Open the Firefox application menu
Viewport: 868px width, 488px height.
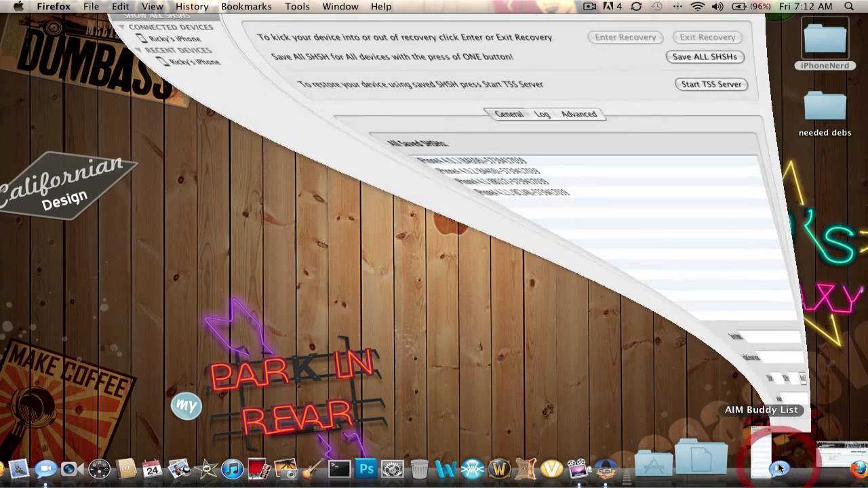[54, 6]
